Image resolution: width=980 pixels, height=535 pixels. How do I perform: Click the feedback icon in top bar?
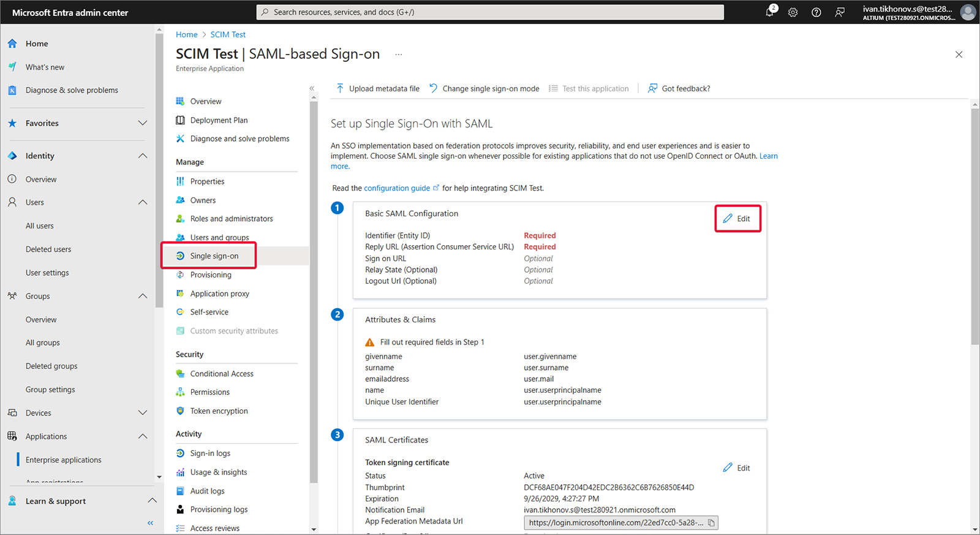coord(840,12)
